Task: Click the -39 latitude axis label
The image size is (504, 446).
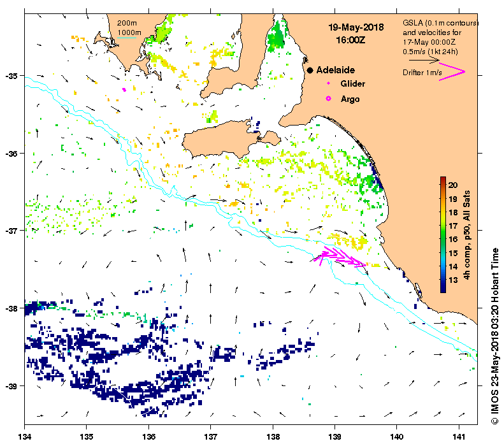Action: (x=11, y=385)
